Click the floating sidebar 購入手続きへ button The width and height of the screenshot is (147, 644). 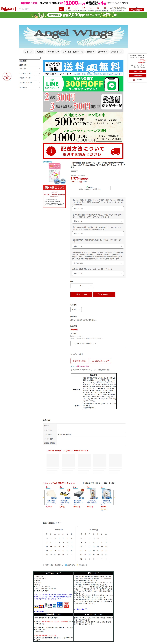click(x=137, y=76)
